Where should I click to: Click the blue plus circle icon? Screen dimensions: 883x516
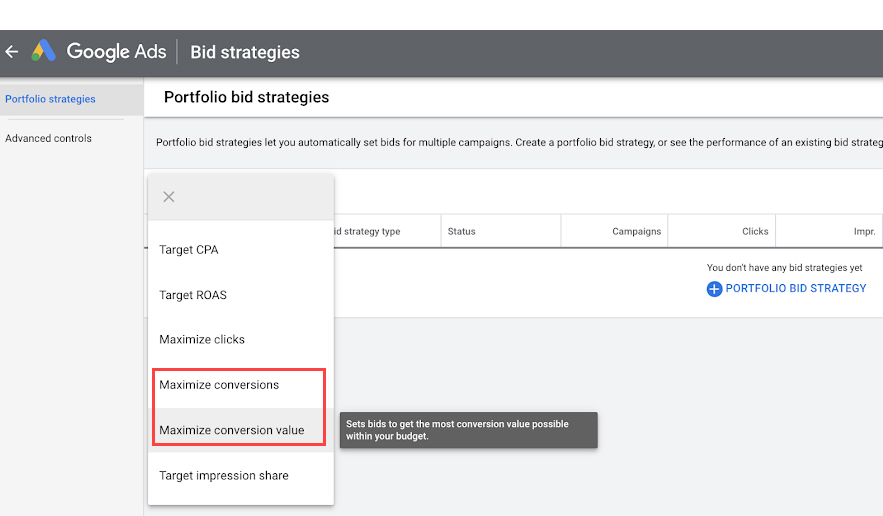[x=714, y=288]
